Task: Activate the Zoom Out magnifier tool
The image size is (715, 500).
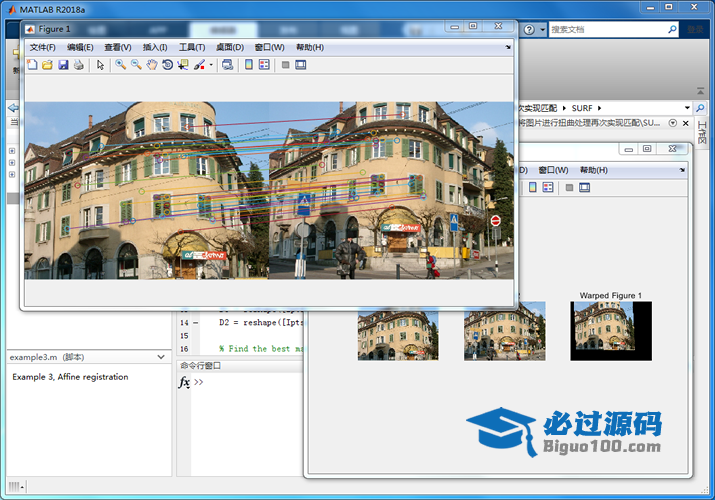Action: pyautogui.click(x=136, y=65)
